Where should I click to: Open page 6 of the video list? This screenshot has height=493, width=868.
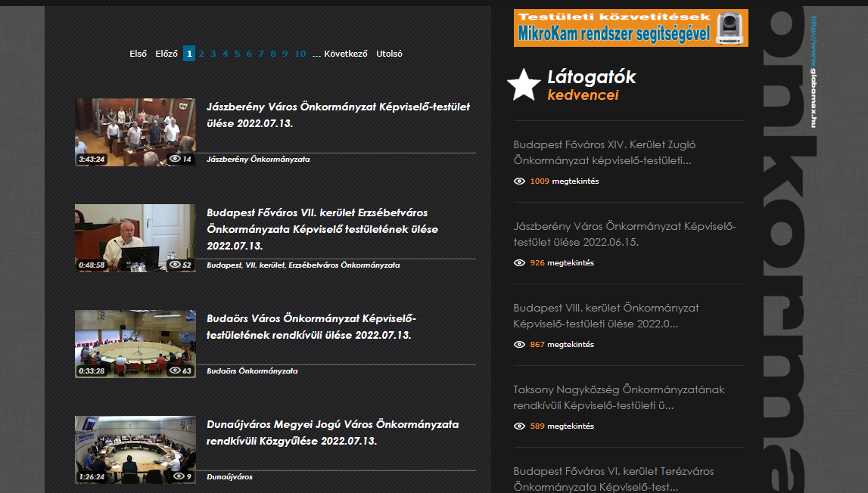point(249,54)
